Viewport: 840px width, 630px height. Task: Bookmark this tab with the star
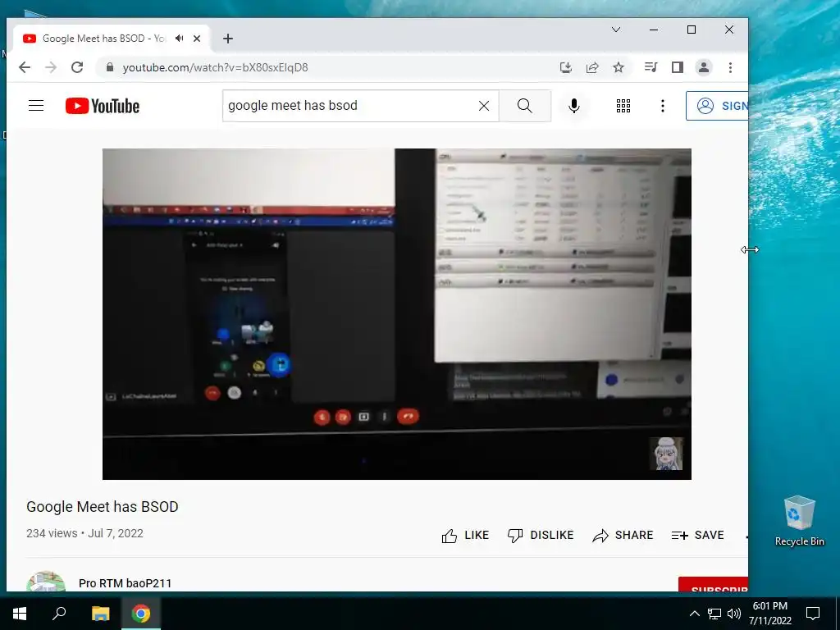pyautogui.click(x=619, y=67)
